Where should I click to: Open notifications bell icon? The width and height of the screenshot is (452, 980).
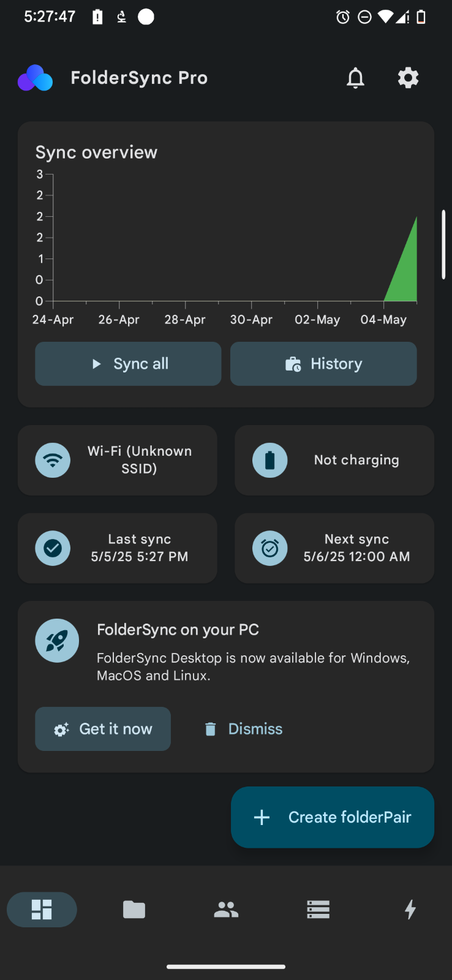[x=355, y=78]
